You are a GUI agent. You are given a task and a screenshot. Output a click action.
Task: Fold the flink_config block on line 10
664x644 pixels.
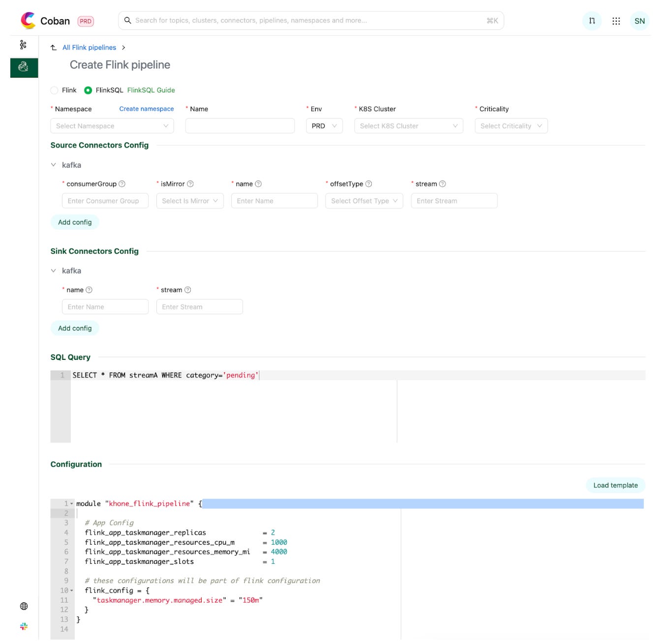72,590
